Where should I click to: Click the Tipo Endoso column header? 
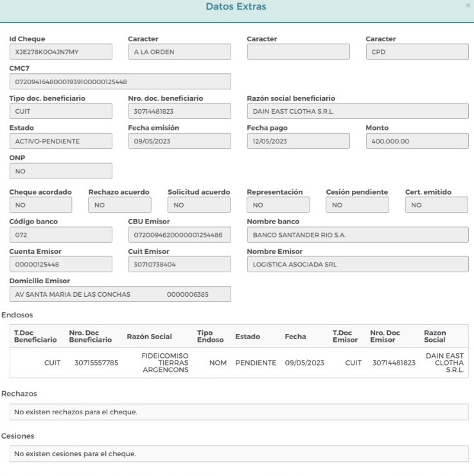pyautogui.click(x=210, y=336)
